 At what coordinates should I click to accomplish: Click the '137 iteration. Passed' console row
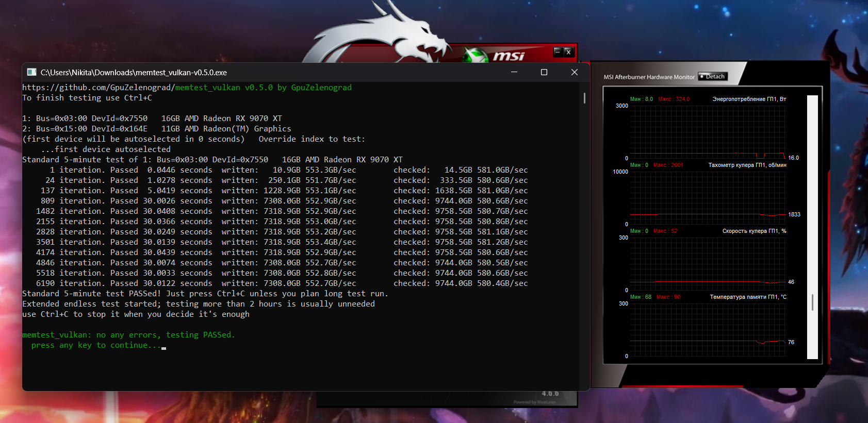pos(284,191)
